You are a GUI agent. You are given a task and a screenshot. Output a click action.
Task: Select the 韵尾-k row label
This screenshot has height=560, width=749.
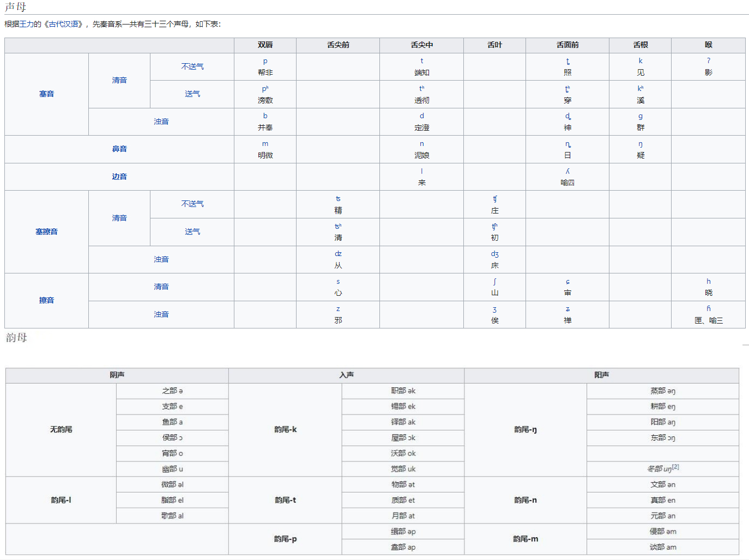click(286, 430)
